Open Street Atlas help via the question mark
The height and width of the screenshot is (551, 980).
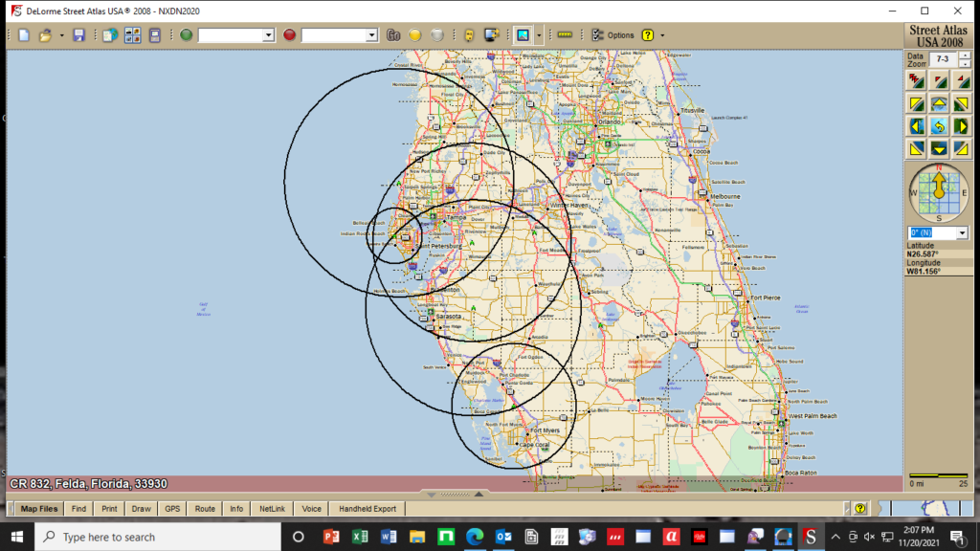click(x=647, y=35)
